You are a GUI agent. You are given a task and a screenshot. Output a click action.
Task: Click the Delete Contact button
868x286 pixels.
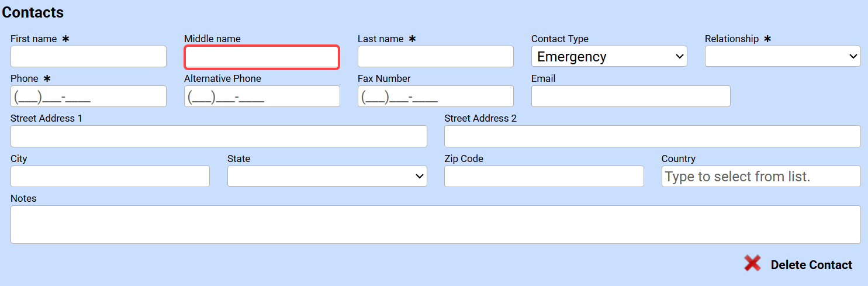pyautogui.click(x=811, y=265)
